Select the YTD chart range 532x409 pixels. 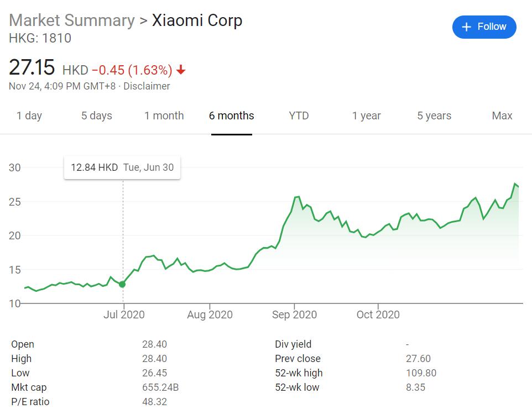click(x=299, y=116)
